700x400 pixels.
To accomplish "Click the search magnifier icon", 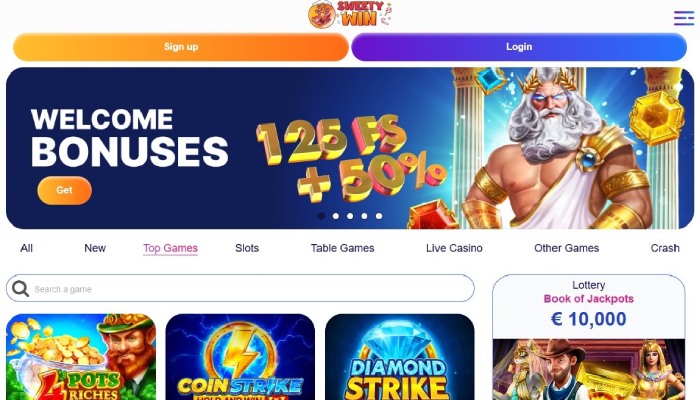I will click(x=20, y=289).
